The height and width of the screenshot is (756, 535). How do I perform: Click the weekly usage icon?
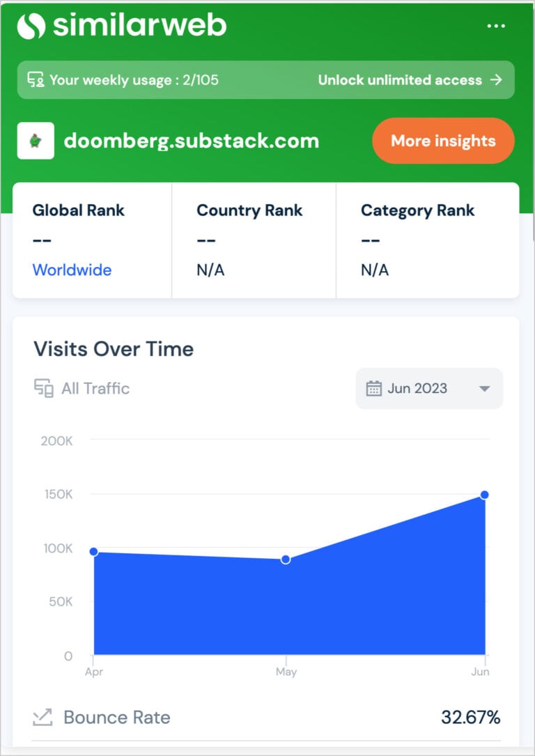[36, 79]
